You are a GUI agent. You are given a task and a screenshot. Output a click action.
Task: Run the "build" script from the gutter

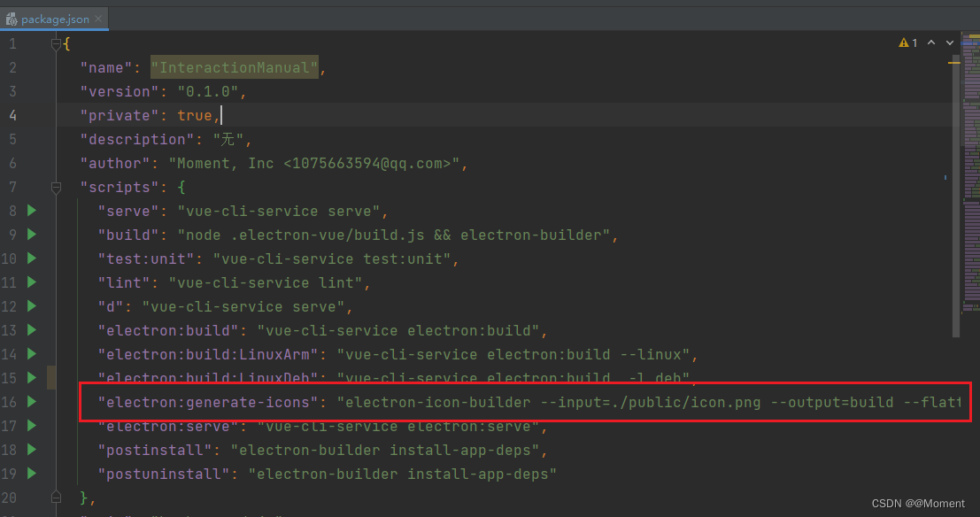pos(30,235)
